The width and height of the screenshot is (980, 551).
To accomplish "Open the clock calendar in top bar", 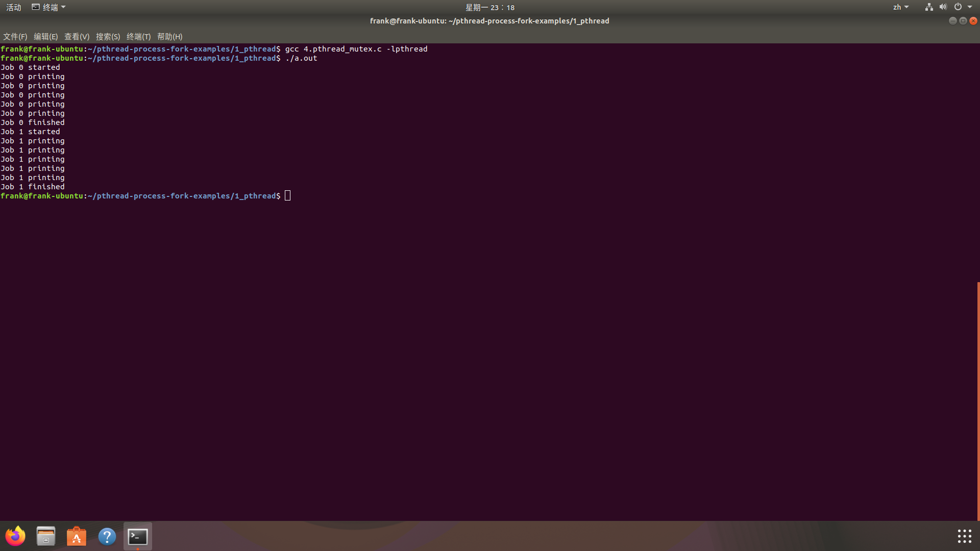I will pyautogui.click(x=489, y=7).
